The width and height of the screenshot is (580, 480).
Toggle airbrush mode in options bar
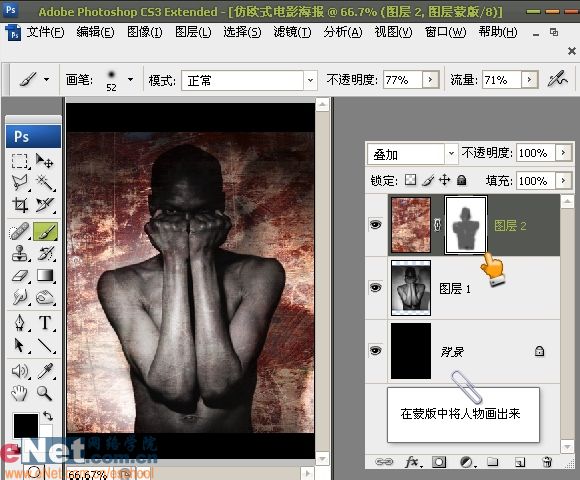557,78
